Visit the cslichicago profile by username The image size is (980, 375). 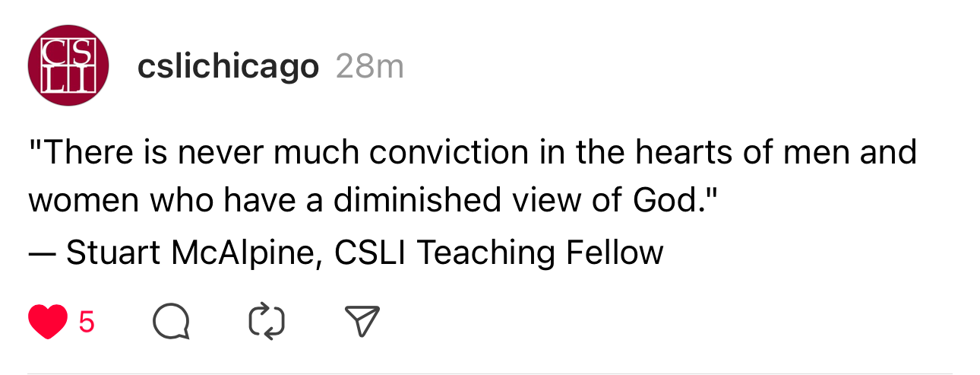228,67
